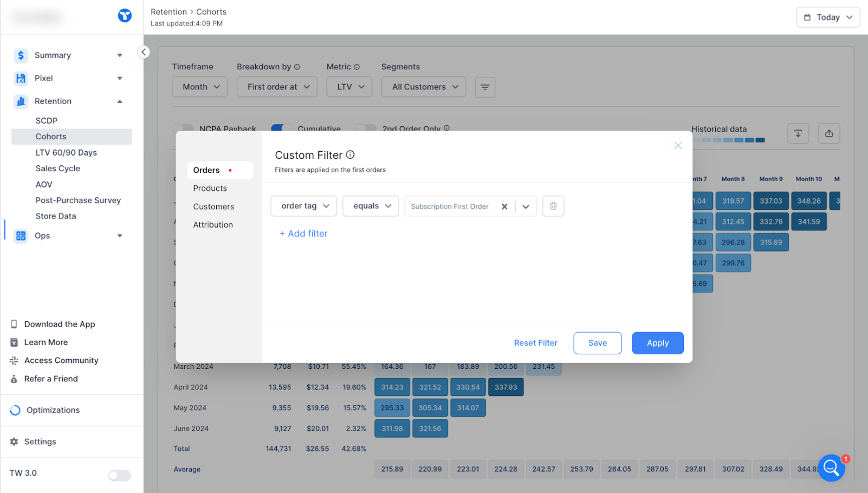Toggle the TW 3.0 switch

120,475
